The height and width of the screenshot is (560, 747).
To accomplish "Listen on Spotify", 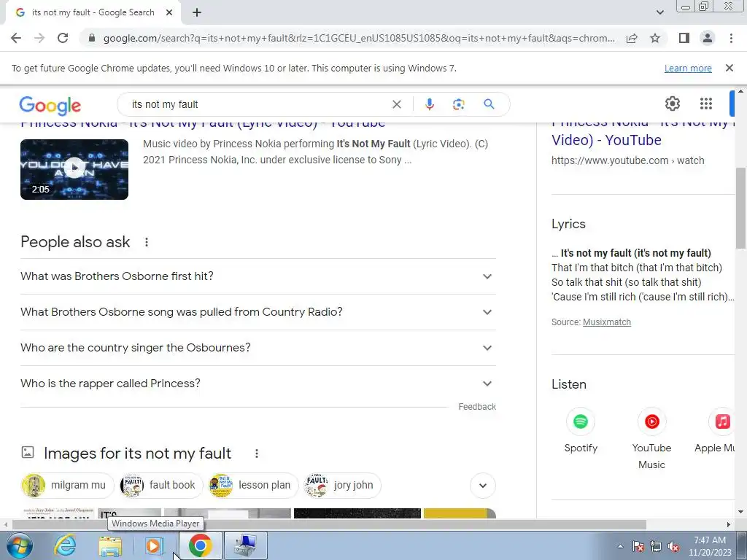I will [580, 431].
